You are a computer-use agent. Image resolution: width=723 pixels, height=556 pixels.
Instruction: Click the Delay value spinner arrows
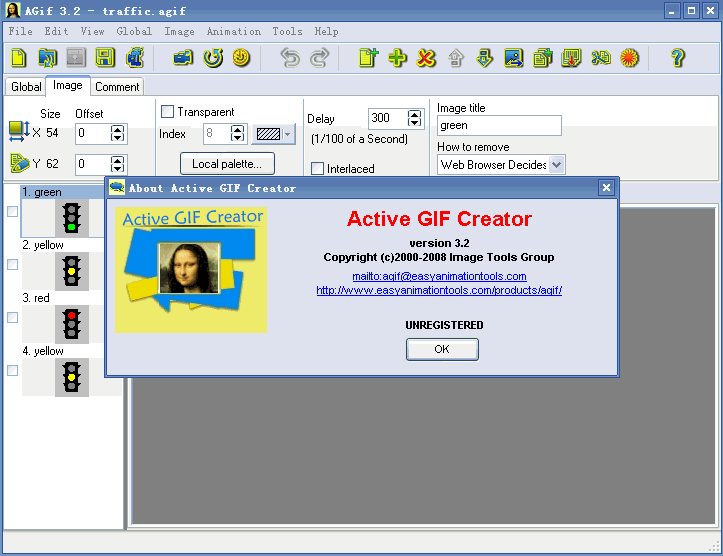point(415,118)
